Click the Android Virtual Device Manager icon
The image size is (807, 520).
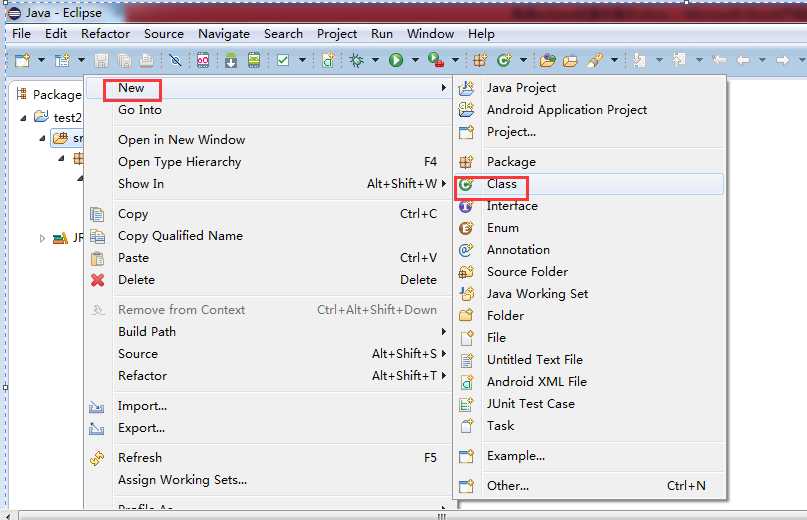(x=254, y=60)
